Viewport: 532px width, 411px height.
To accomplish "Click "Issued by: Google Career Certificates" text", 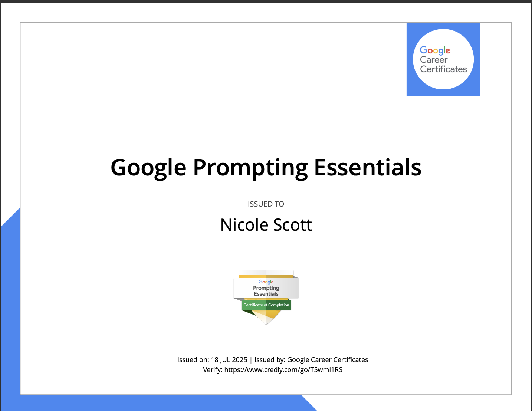I will 311,359.
